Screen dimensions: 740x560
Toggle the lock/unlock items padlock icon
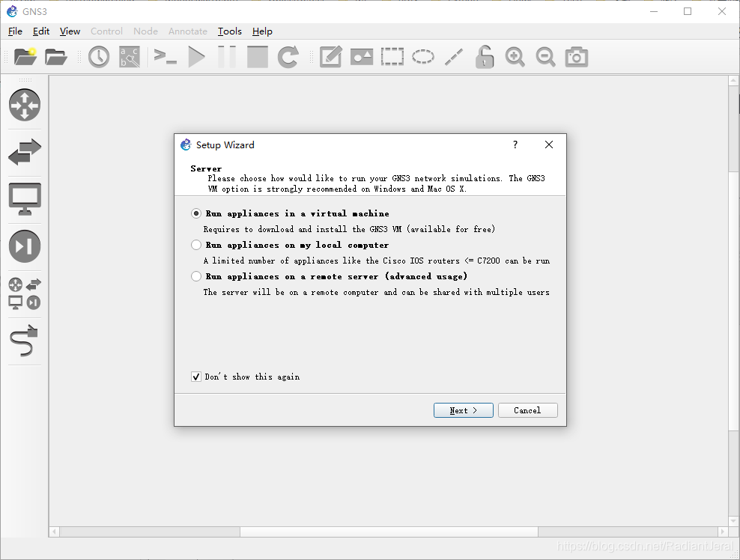pos(484,57)
